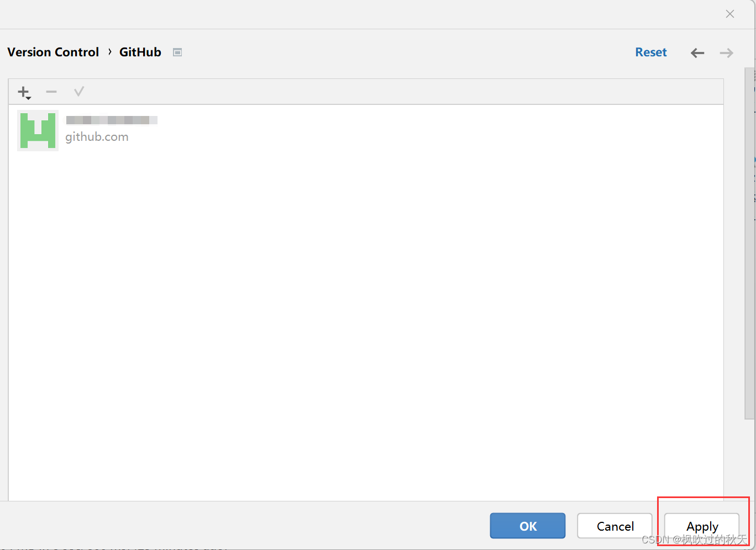The image size is (756, 550).
Task: Click the set default account checkmark icon
Action: [x=78, y=92]
